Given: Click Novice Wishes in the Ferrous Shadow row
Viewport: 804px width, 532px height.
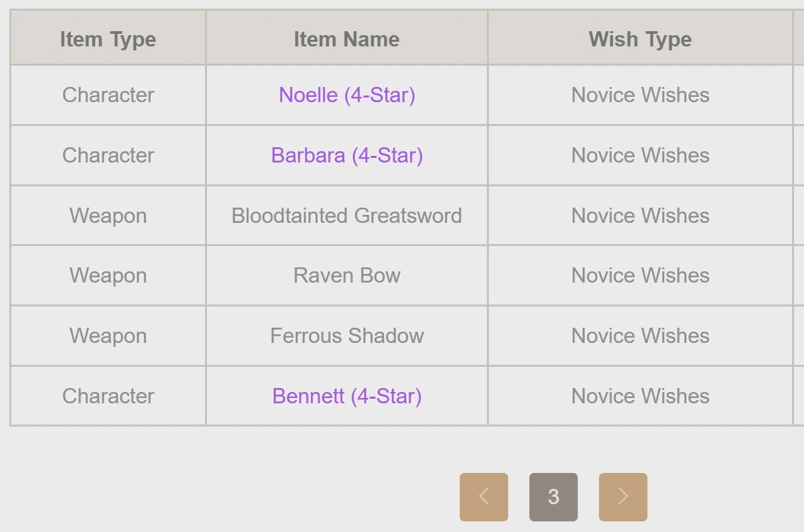Looking at the screenshot, I should click(x=639, y=336).
